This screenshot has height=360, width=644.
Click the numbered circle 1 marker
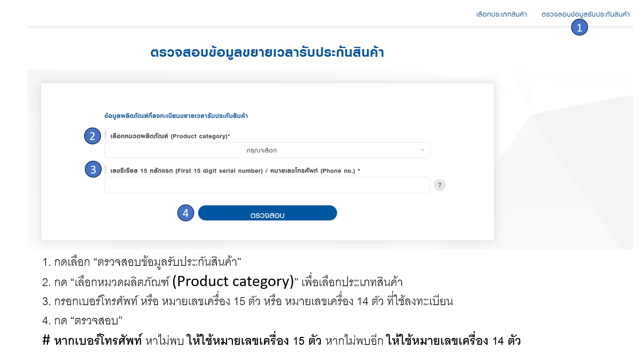pyautogui.click(x=579, y=27)
